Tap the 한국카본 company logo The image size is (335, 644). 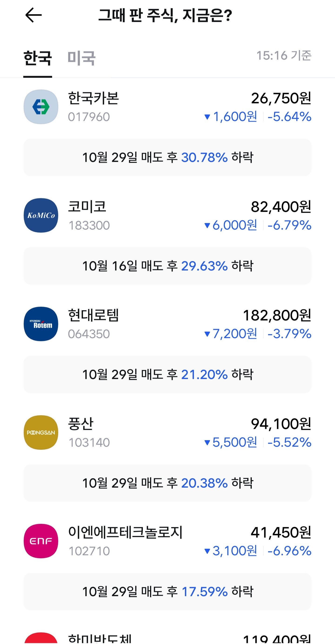(41, 107)
